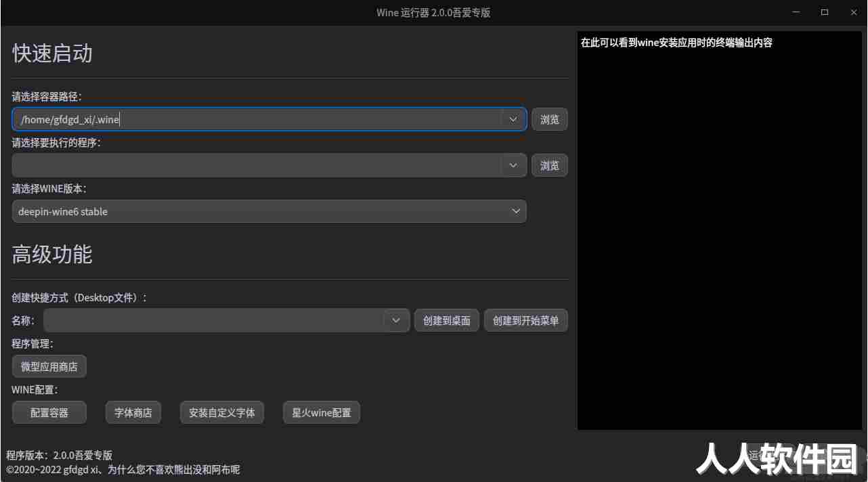
Task: Click the 请选择容器路径 label
Action: (47, 97)
